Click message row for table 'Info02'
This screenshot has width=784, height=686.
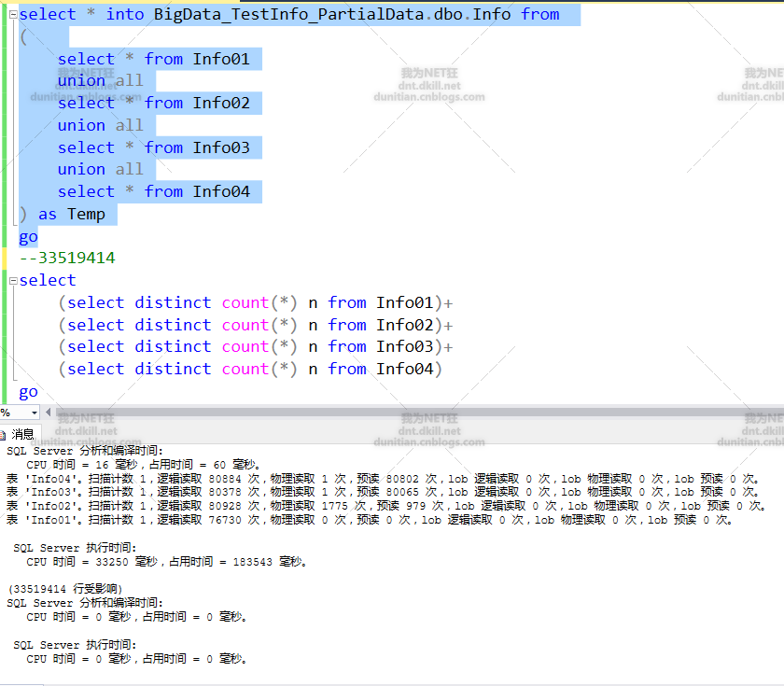387,506
